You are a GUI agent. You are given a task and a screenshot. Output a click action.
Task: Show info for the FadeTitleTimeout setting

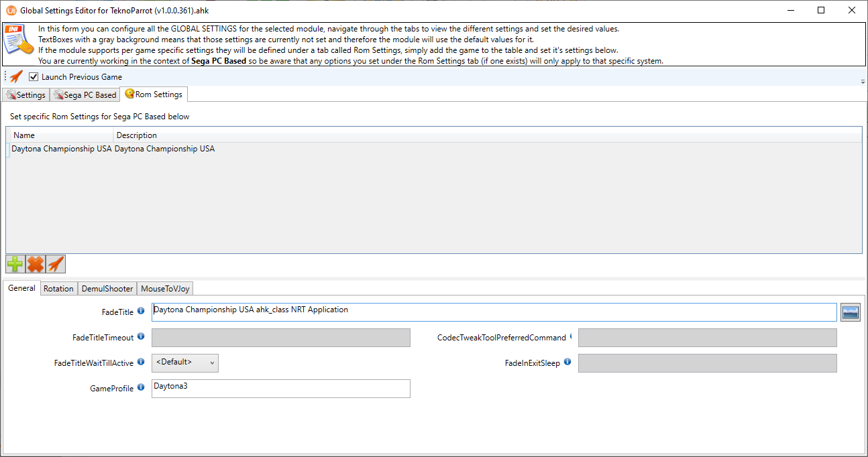(x=141, y=336)
